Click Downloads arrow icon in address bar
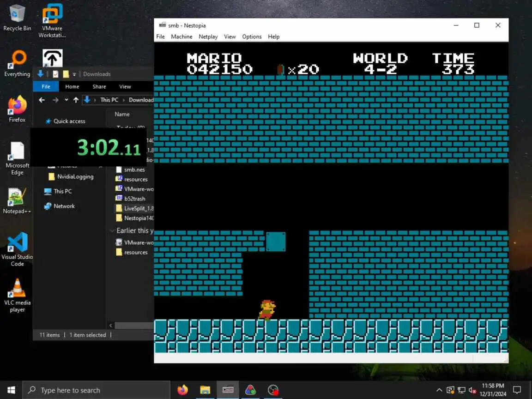 point(87,100)
